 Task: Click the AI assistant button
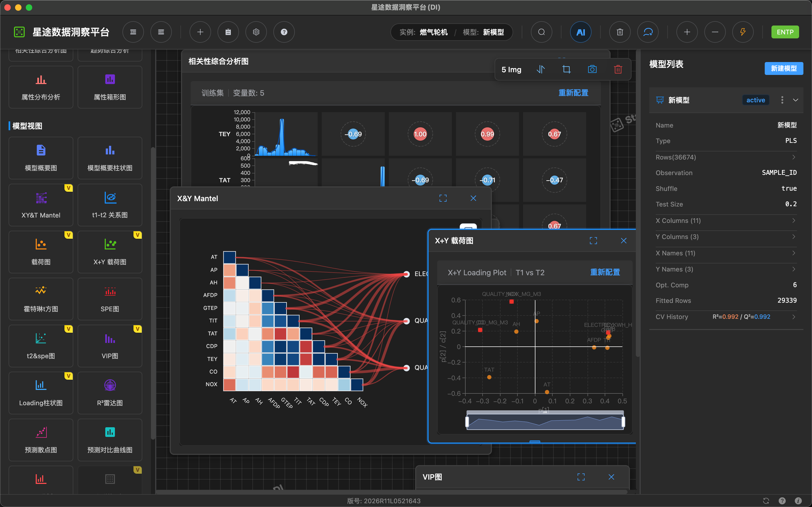pos(580,32)
